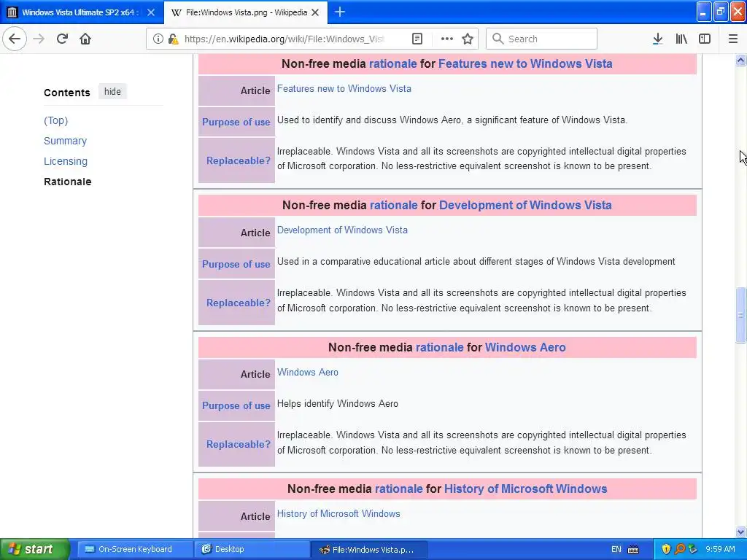Image resolution: width=747 pixels, height=560 pixels.
Task: Open a new tab with plus
Action: [x=340, y=12]
